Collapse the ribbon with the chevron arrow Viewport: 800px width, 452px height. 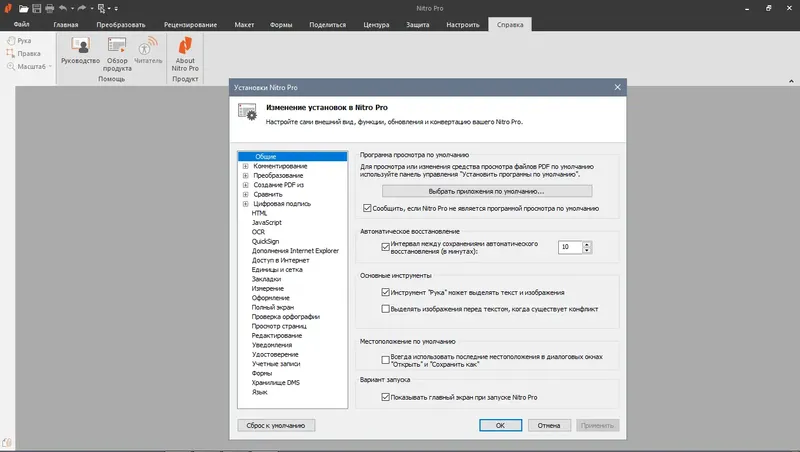coord(791,81)
